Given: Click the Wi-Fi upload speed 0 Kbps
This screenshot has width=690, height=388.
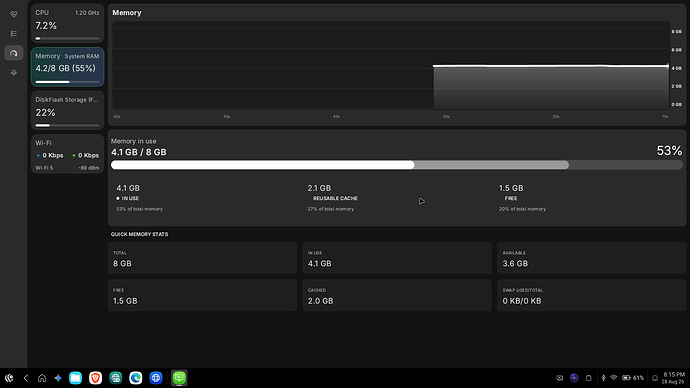Looking at the screenshot, I should [85, 155].
